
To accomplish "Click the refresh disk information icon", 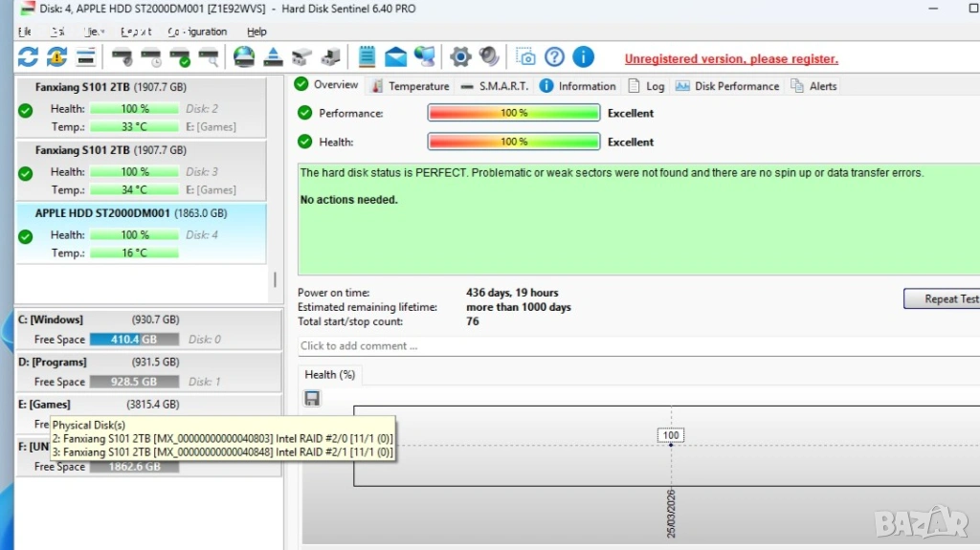I will click(28, 57).
